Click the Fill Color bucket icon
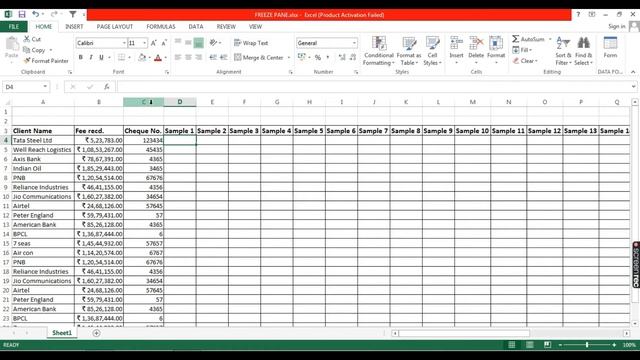640x360 pixels. click(x=142, y=58)
